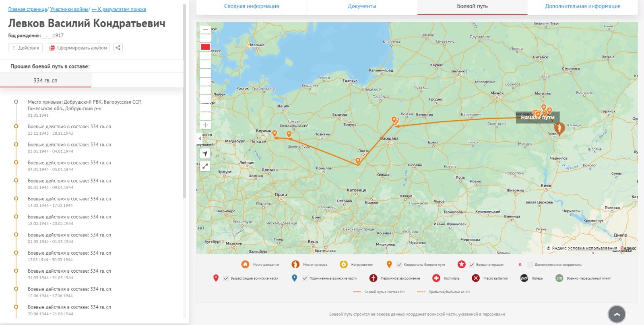This screenshot has height=325, width=644.
Task: Open the Сводная информация tab
Action: click(x=251, y=6)
